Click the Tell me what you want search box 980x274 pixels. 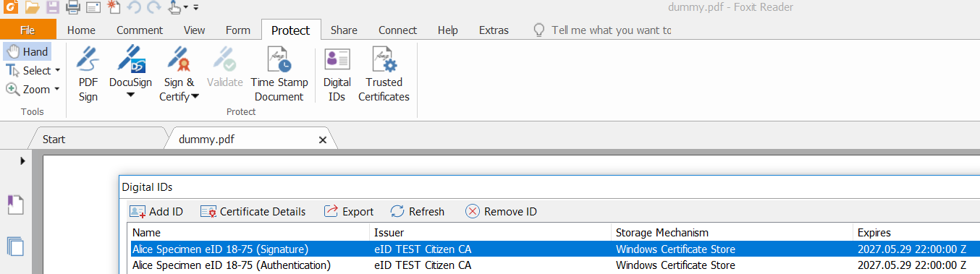(601, 30)
